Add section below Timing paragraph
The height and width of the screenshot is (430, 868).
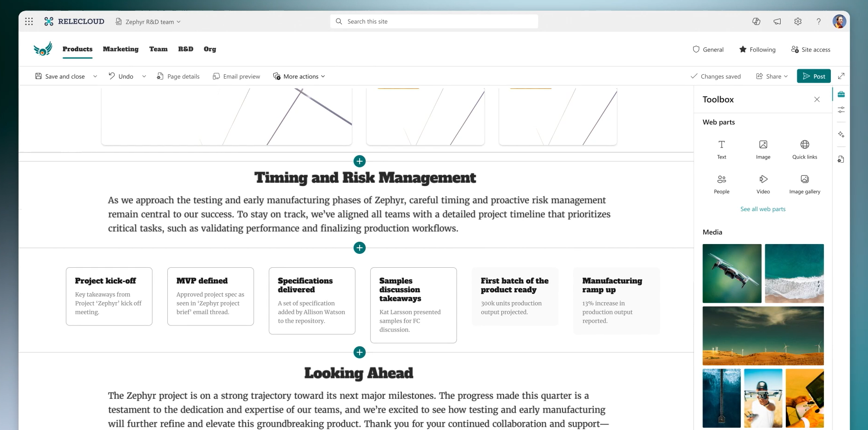pos(360,248)
